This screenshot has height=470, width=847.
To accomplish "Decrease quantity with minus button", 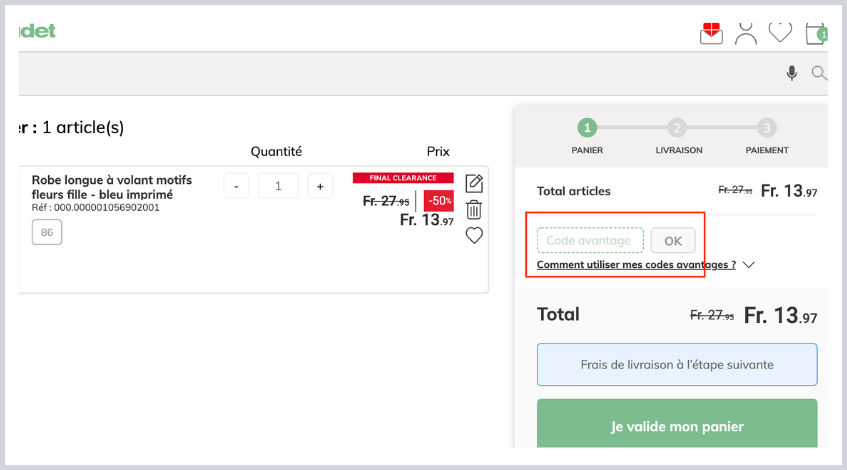I will tap(236, 186).
